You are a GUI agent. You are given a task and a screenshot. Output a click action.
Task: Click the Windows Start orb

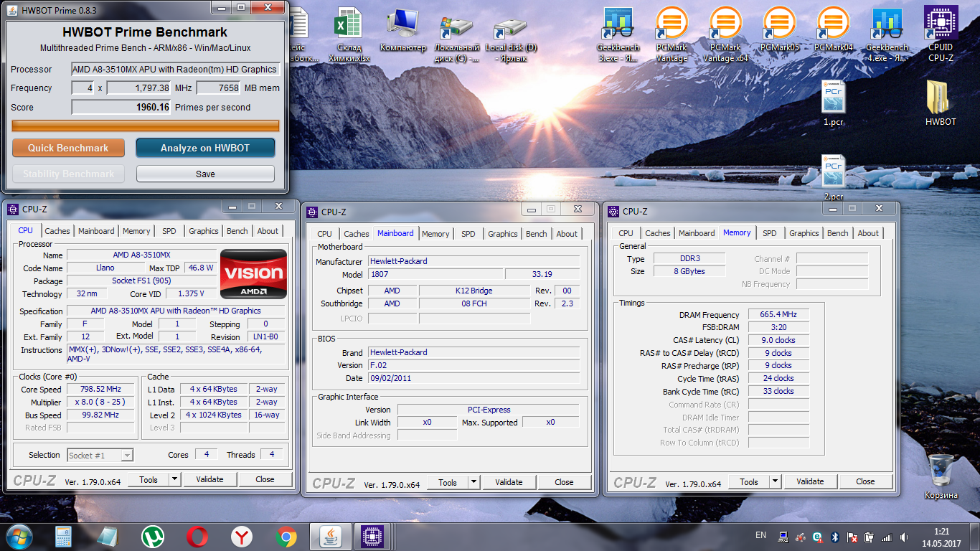(x=18, y=536)
